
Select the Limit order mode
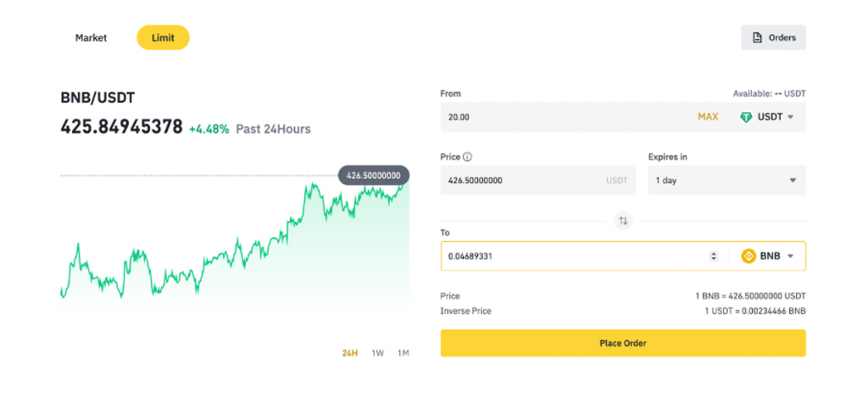pyautogui.click(x=163, y=38)
